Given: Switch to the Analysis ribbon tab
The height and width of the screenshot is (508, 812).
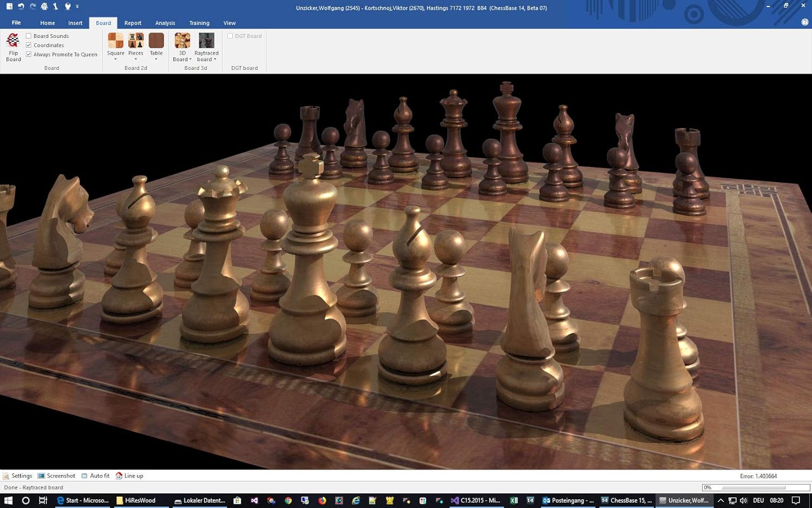Looking at the screenshot, I should [165, 23].
